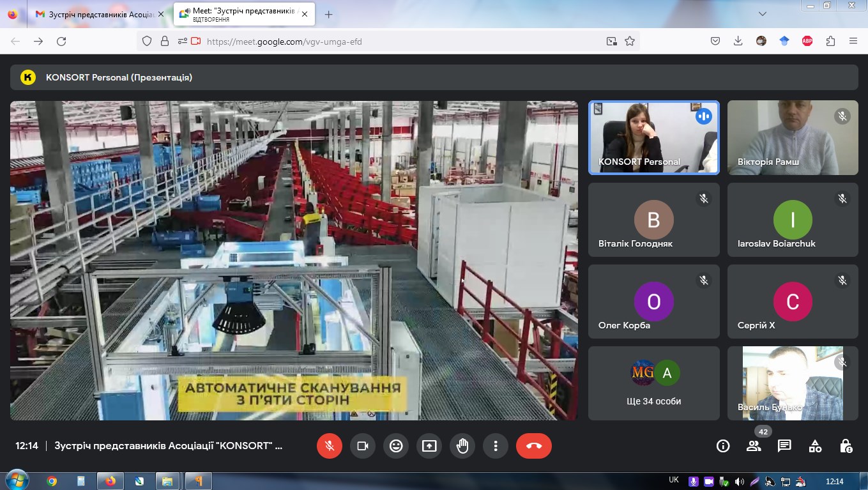Go back in browser history
This screenshot has width=868, height=490.
15,41
